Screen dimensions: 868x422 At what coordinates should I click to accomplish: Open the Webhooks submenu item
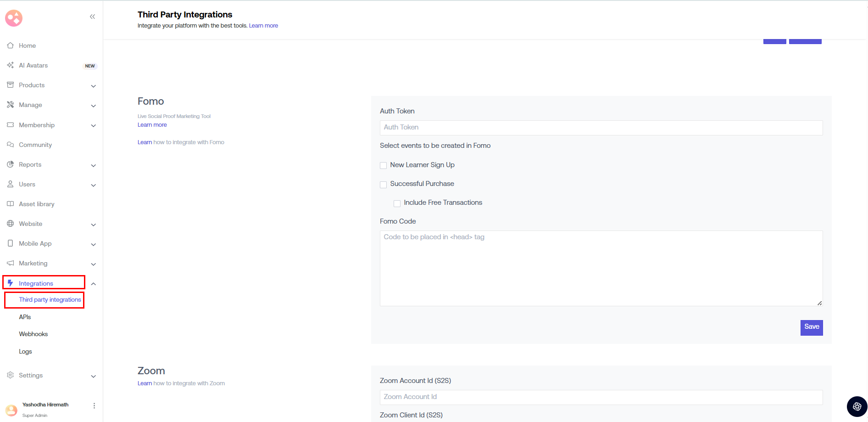pos(33,334)
